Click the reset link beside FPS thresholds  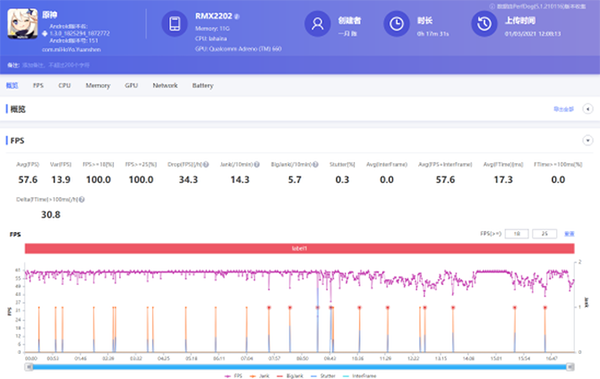coord(569,234)
